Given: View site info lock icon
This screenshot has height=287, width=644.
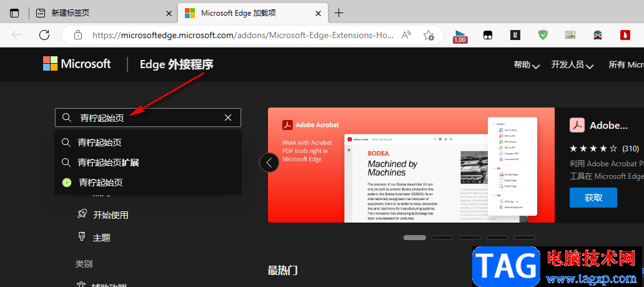Looking at the screenshot, I should click(x=77, y=35).
